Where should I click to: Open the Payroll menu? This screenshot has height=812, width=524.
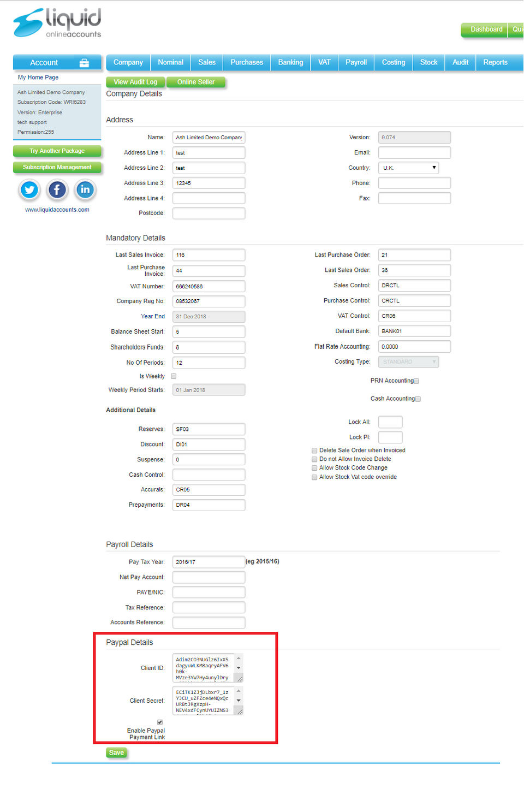(356, 62)
